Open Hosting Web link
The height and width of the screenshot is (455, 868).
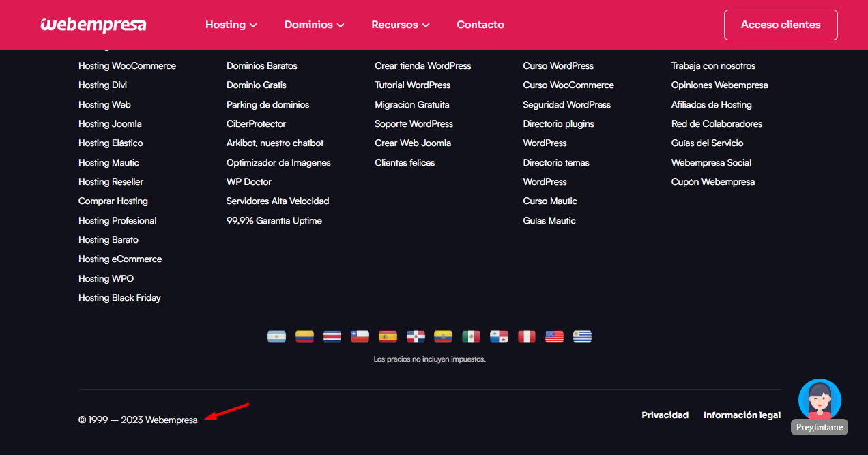click(104, 104)
